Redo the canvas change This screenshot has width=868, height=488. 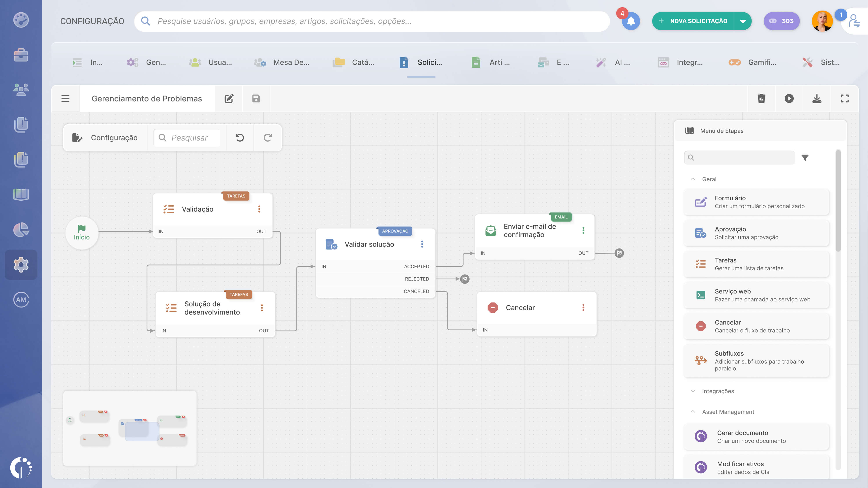tap(268, 138)
